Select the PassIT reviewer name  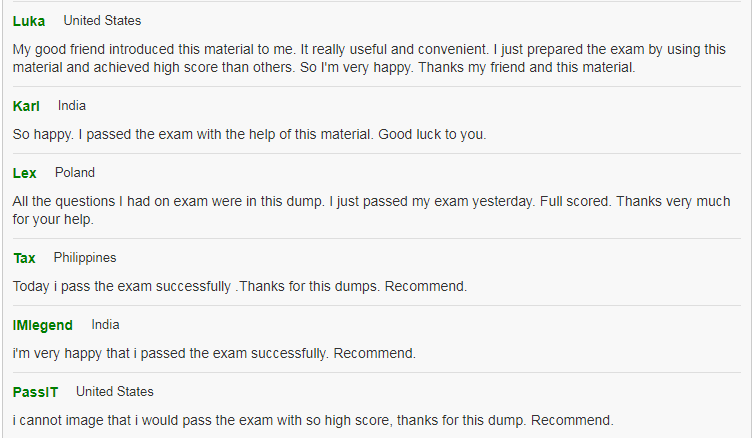35,392
